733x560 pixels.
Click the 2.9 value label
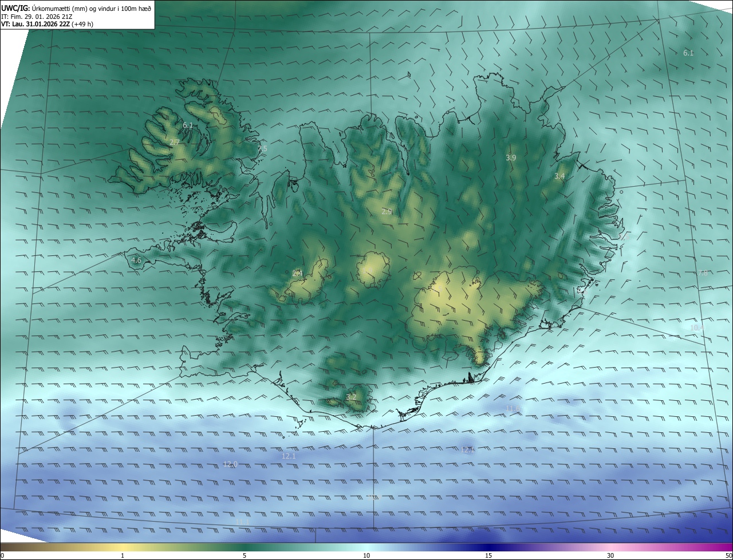tap(387, 212)
